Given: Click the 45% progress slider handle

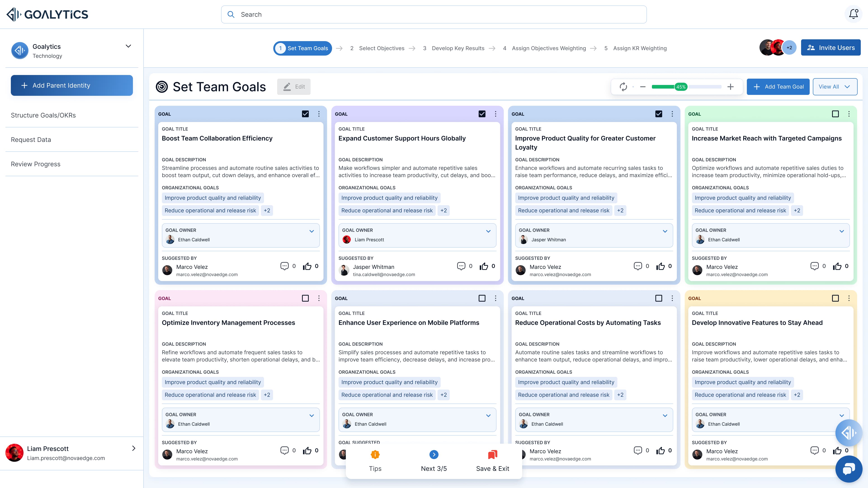Looking at the screenshot, I should [681, 87].
